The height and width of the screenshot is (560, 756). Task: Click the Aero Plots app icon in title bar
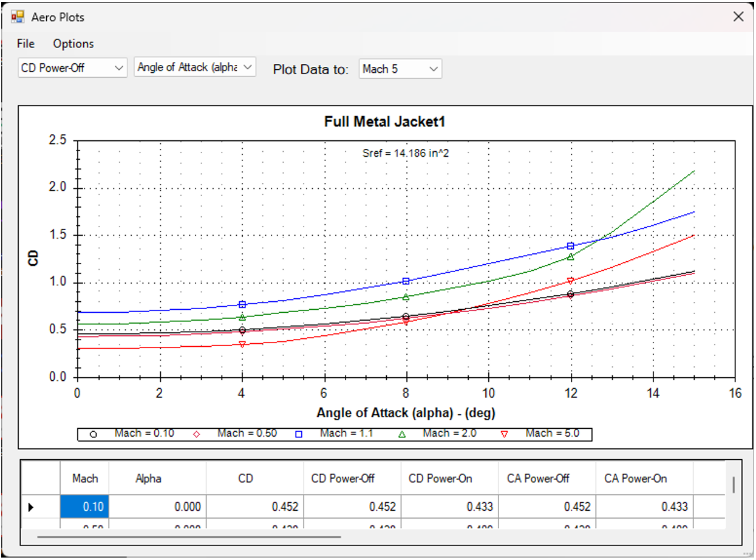(x=18, y=17)
